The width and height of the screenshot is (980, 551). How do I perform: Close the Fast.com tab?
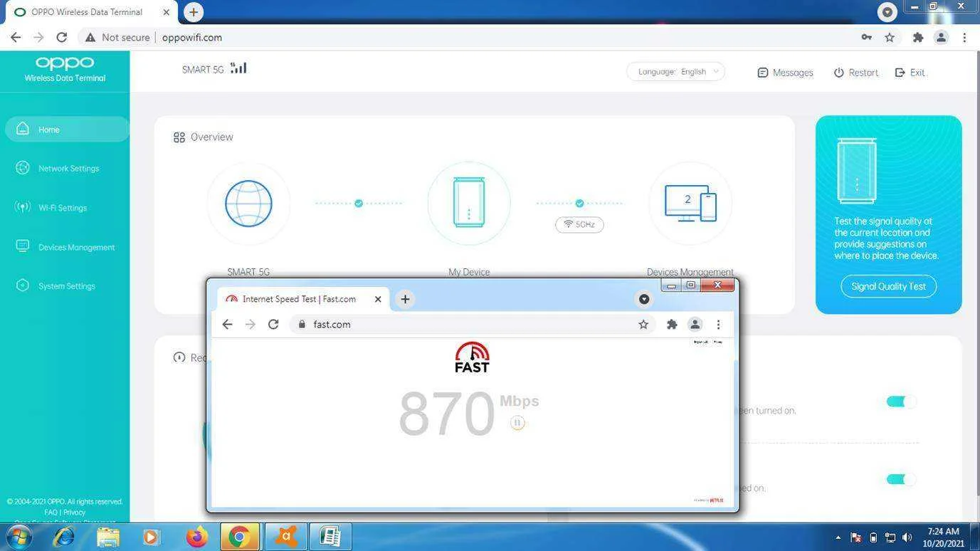(x=378, y=299)
